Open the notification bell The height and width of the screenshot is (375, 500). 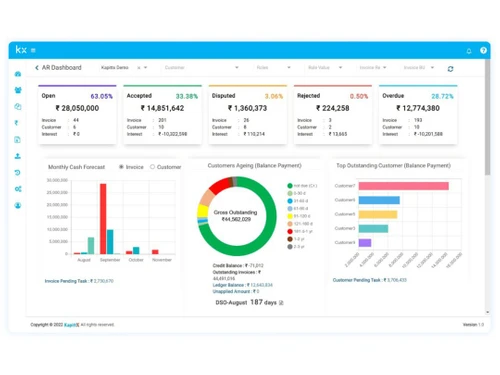click(x=469, y=51)
